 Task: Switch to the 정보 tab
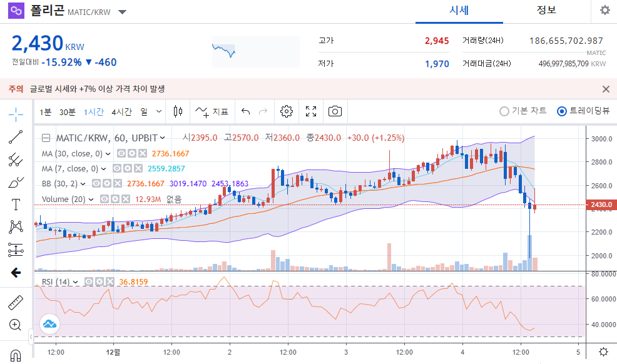546,11
